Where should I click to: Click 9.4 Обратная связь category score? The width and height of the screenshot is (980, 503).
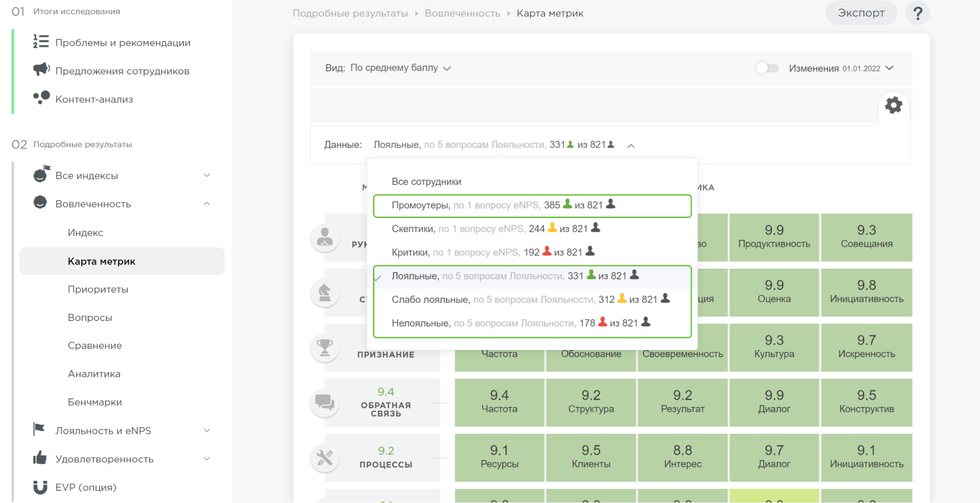(x=386, y=392)
